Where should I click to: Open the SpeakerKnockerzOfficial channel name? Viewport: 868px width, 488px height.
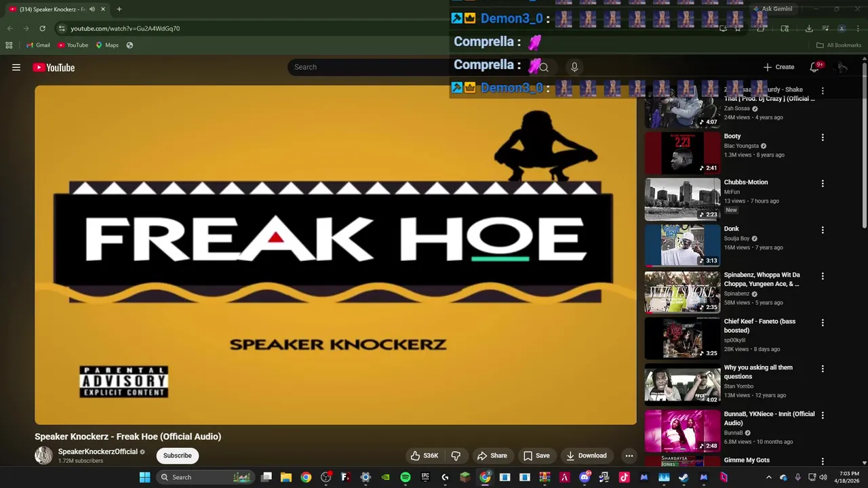click(x=98, y=451)
